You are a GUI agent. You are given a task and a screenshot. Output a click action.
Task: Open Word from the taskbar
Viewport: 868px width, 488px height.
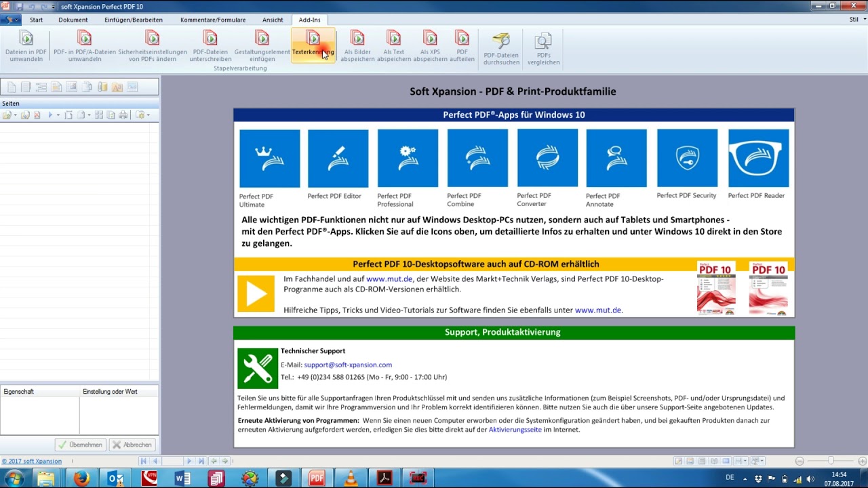182,479
